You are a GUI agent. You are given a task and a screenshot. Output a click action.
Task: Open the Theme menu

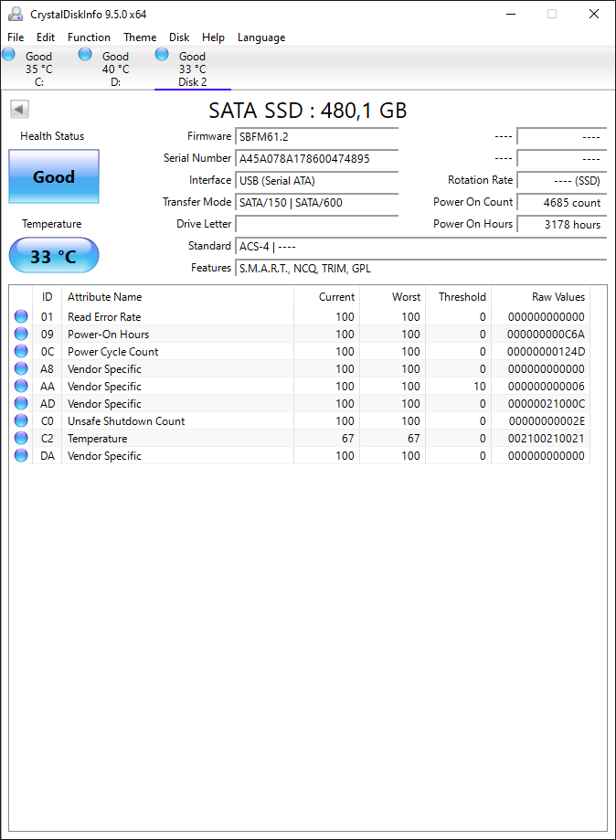pyautogui.click(x=140, y=37)
